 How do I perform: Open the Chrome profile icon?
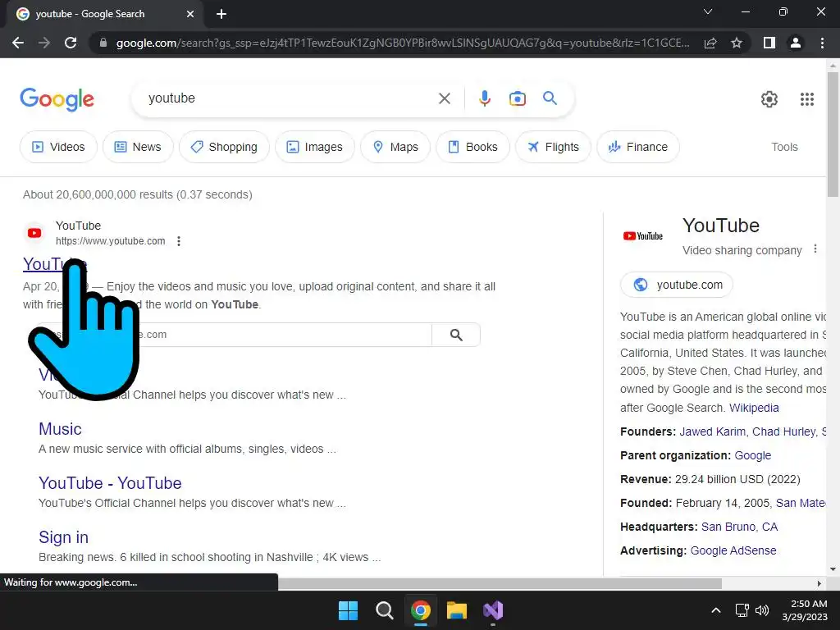pyautogui.click(x=796, y=43)
